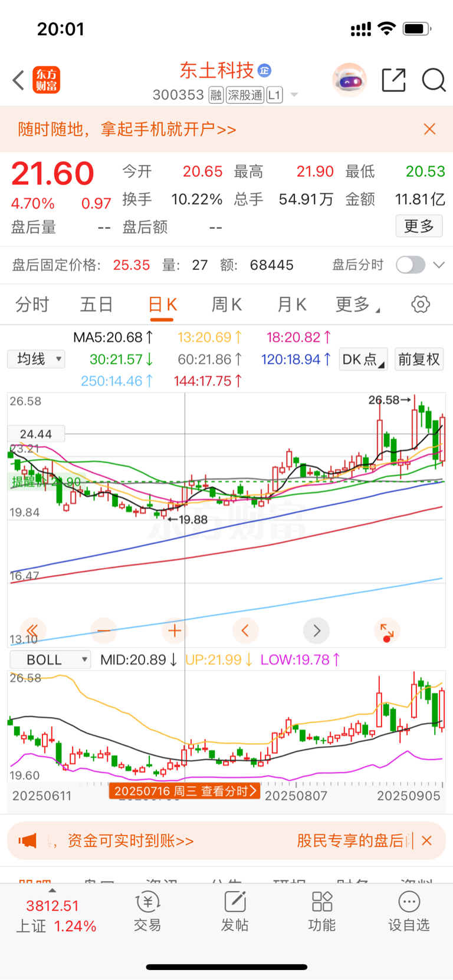453x980 pixels.
Task: Tap the 19.88 low point marker
Action: pos(188,520)
